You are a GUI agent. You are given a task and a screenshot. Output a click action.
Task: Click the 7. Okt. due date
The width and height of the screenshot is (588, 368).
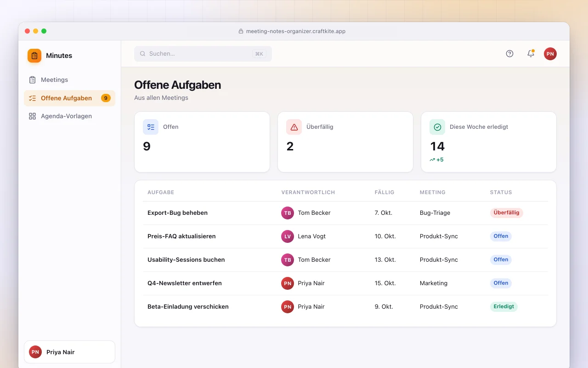[x=384, y=213]
